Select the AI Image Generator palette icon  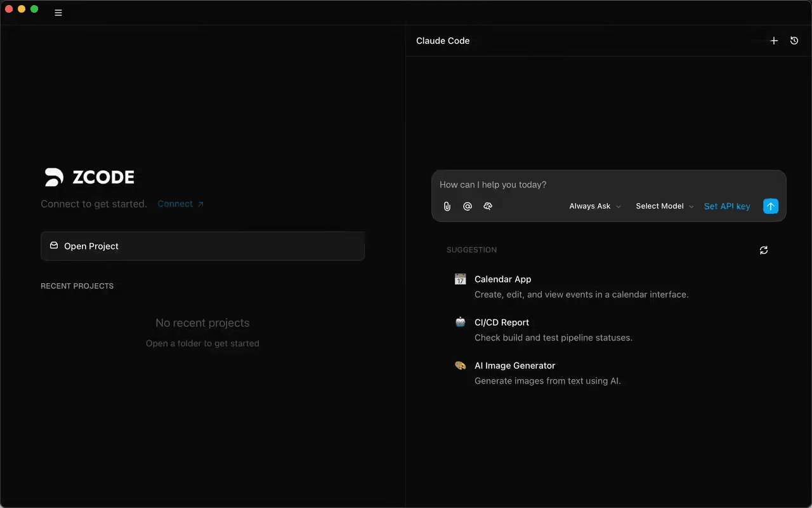point(460,365)
